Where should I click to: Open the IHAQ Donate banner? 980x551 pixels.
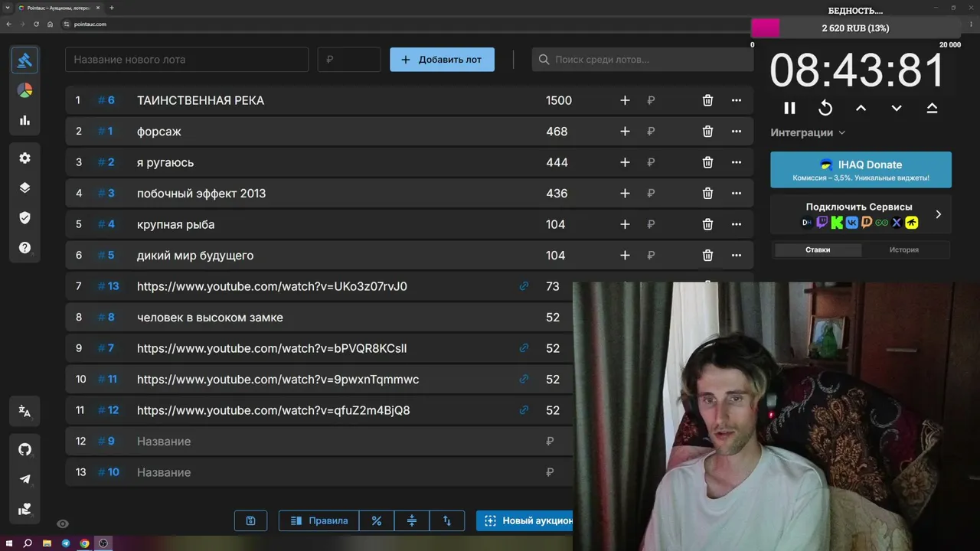861,170
